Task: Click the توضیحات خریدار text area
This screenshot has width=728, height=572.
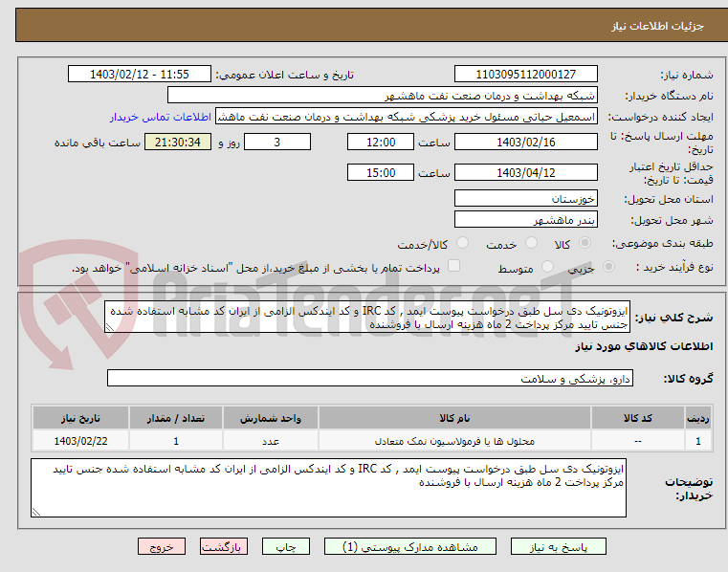Action: [328, 488]
